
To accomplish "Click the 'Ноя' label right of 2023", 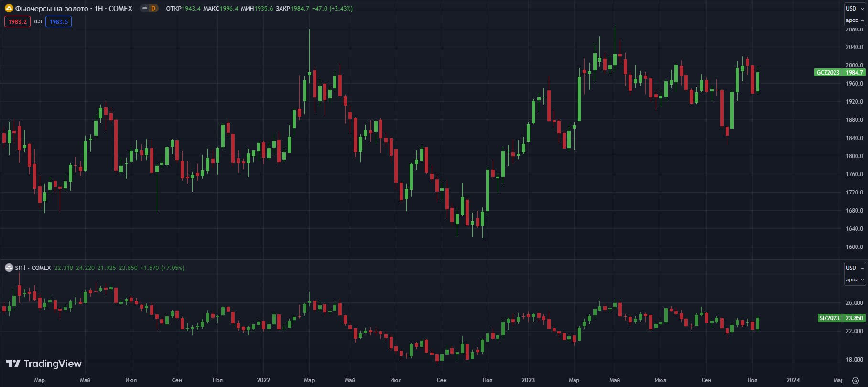I will 752,380.
